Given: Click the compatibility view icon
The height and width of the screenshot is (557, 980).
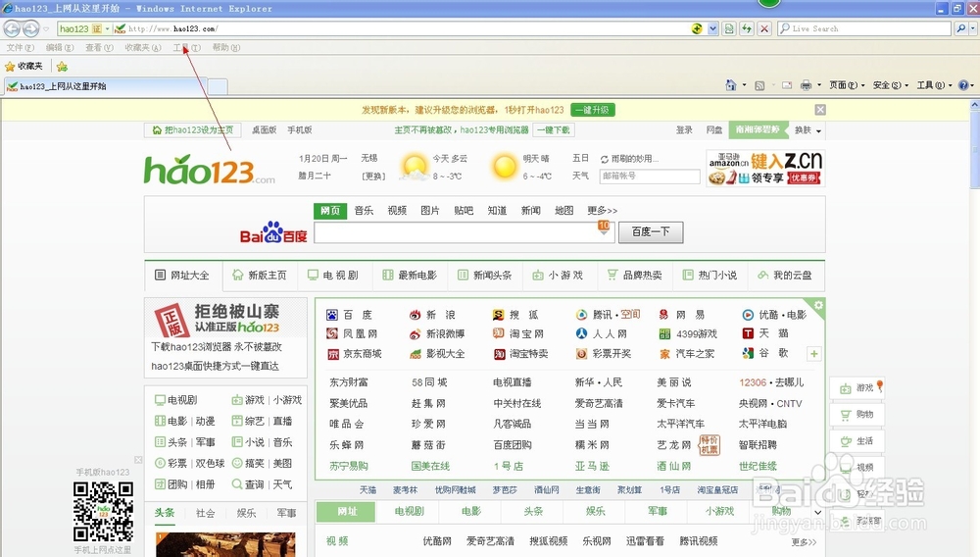Looking at the screenshot, I should point(729,28).
